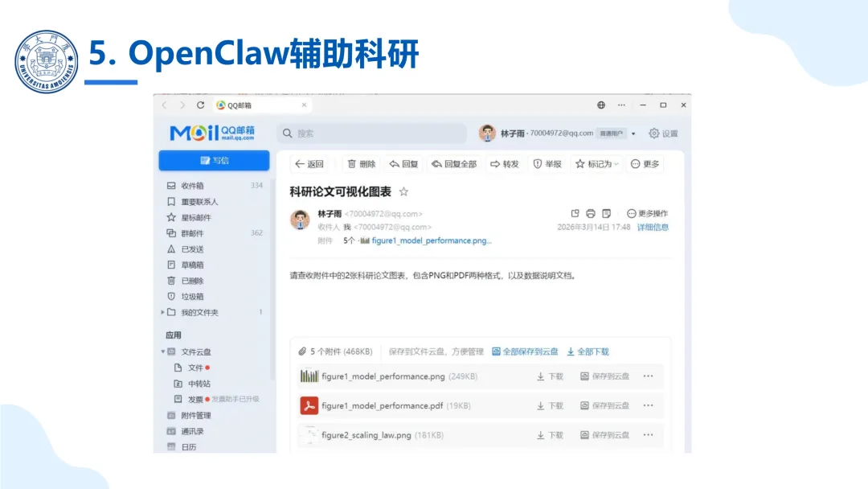The image size is (868, 489).
Task: Click the 搜索 search field
Action: (372, 134)
